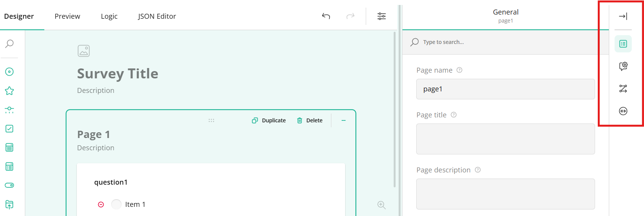Click the designer vertical scrollbar
This screenshot has height=216, width=644.
pos(395,109)
